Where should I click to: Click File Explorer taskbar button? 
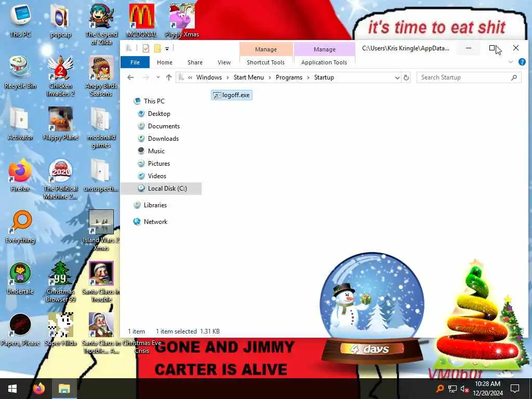coord(64,389)
